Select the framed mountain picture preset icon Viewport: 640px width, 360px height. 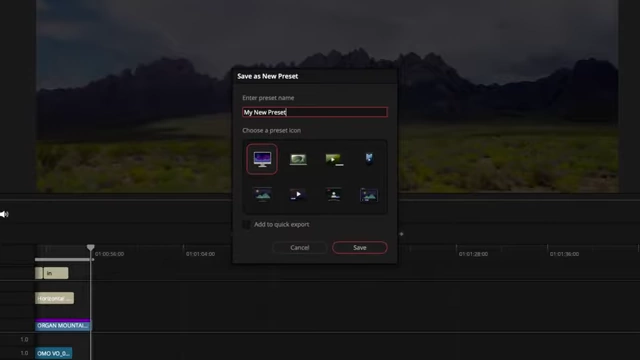[x=369, y=195]
